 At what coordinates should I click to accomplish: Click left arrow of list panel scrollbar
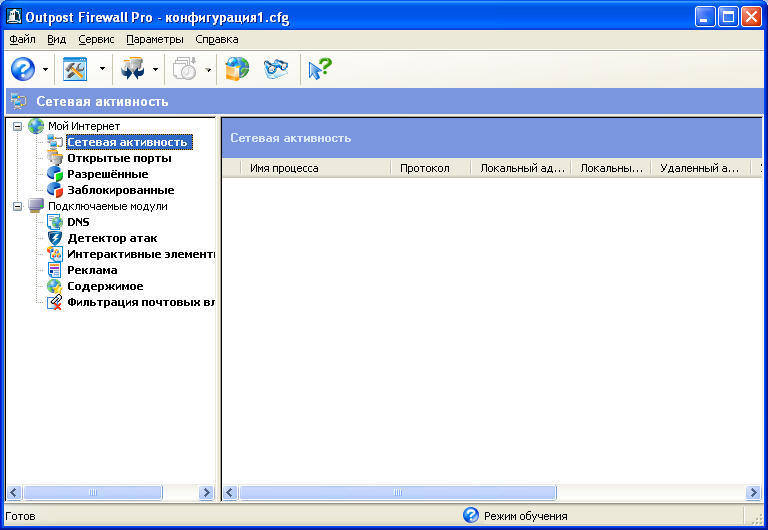pyautogui.click(x=230, y=492)
